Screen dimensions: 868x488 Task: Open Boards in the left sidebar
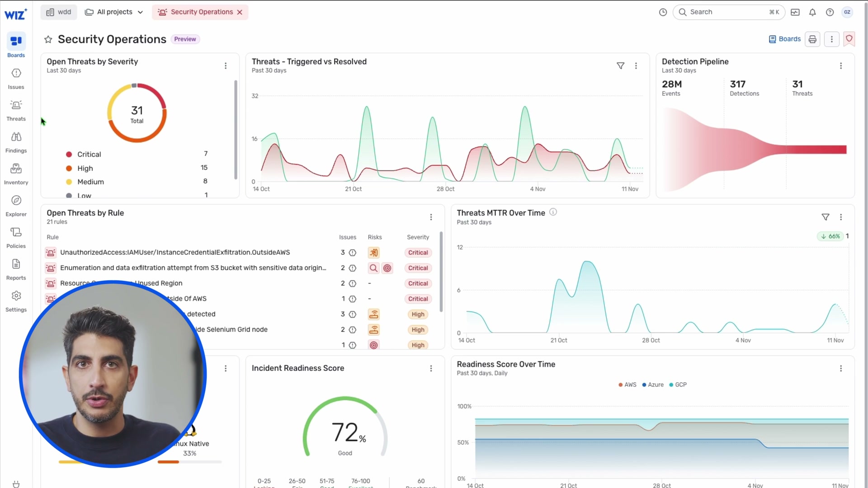pos(16,46)
